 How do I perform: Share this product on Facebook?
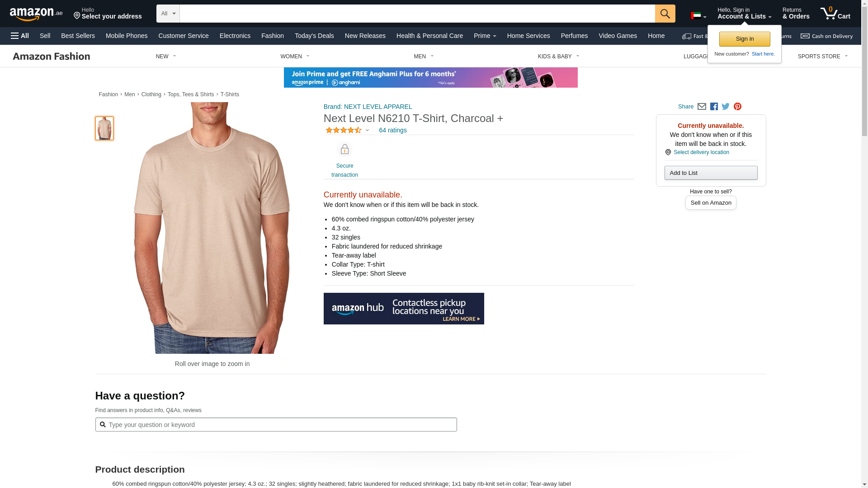[x=714, y=107]
